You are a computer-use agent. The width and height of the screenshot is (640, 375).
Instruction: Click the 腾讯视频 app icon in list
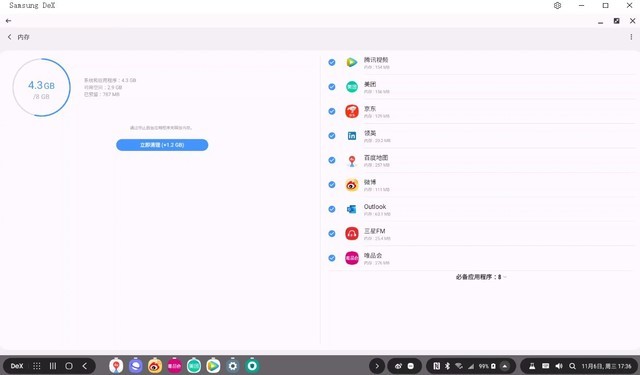tap(351, 62)
